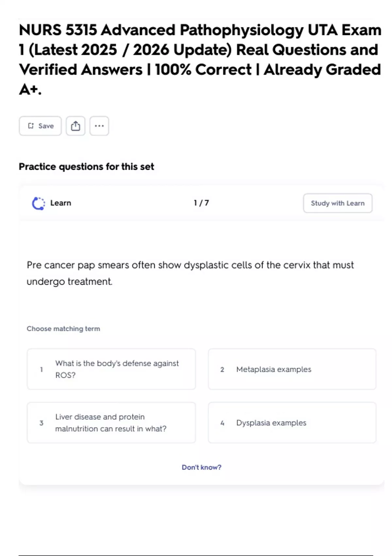The height and width of the screenshot is (556, 392).
Task: Open the share icon button
Action: click(75, 126)
